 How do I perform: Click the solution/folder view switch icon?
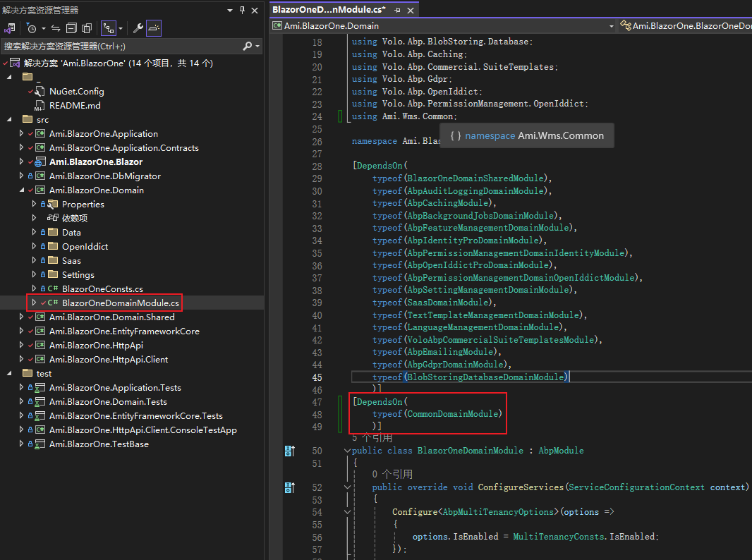click(x=10, y=28)
